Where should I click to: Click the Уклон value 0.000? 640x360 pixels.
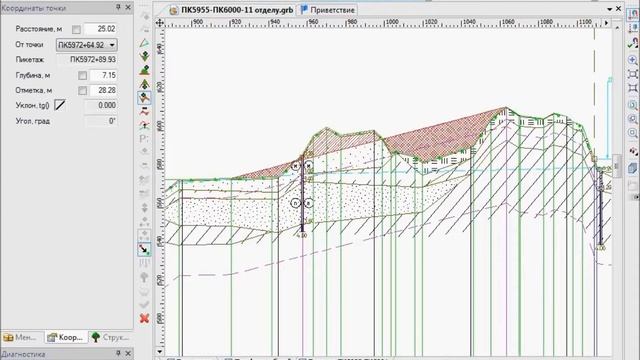point(101,105)
